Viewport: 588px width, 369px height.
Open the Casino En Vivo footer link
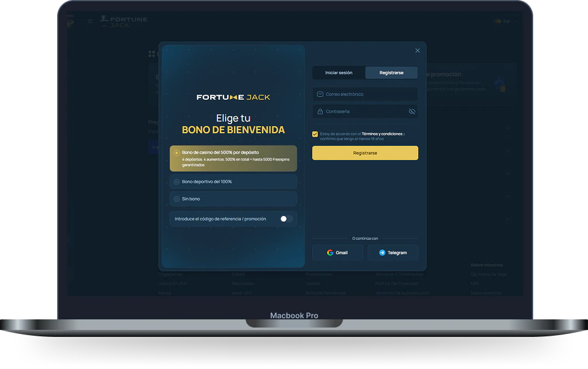pos(173,283)
